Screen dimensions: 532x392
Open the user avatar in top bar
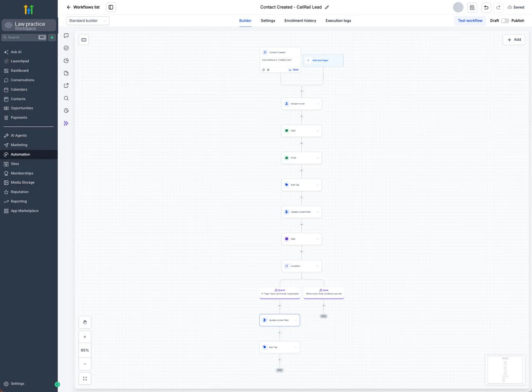458,7
